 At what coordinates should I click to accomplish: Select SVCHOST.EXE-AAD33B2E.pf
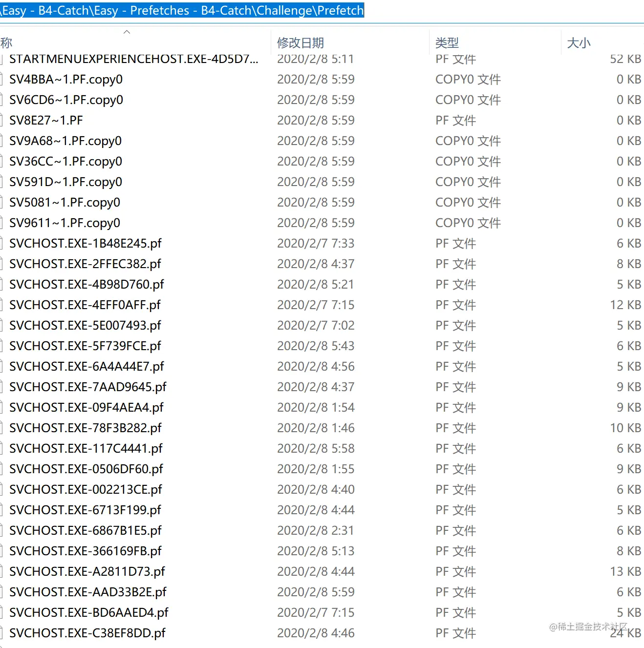tap(88, 592)
